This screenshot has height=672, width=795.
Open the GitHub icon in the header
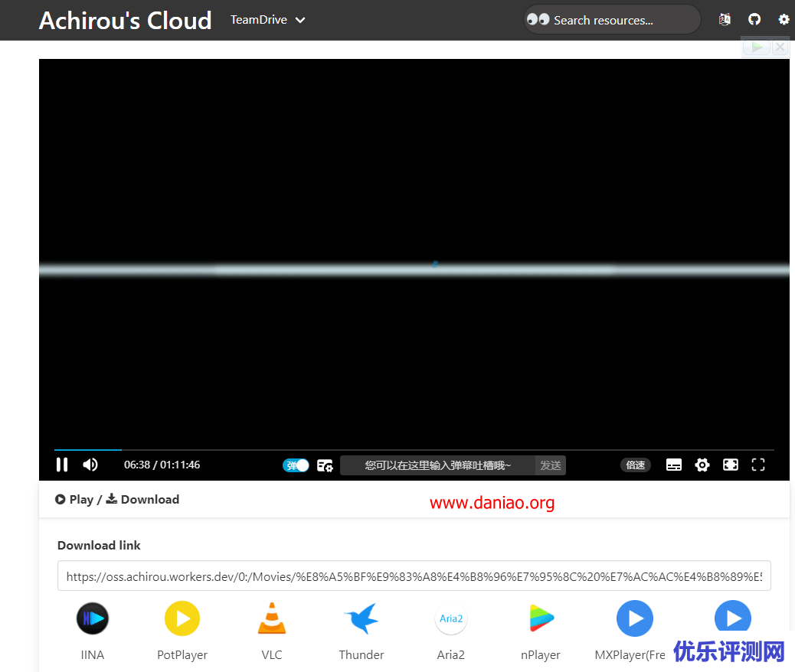754,19
